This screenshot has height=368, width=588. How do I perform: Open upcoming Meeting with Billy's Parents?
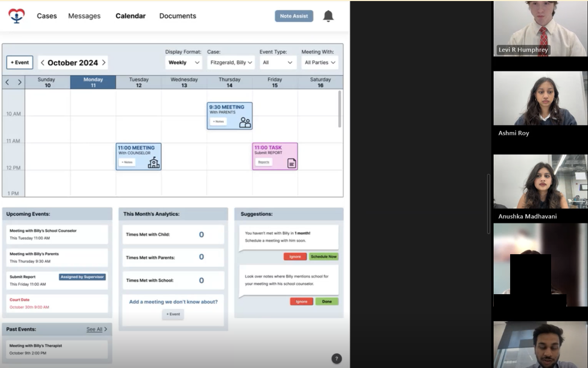pos(57,257)
